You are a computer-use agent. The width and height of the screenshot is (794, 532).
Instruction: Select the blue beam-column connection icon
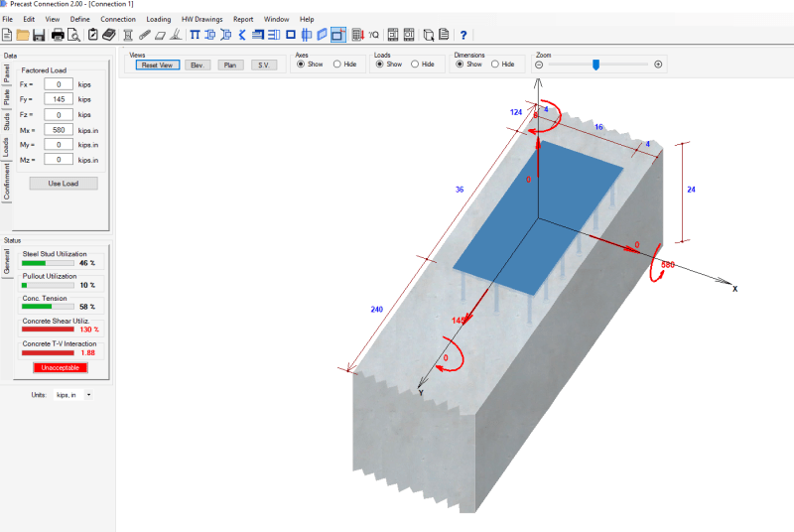(x=210, y=35)
